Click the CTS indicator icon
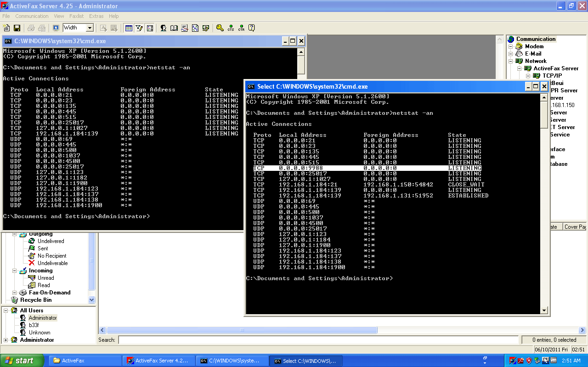 (x=231, y=28)
